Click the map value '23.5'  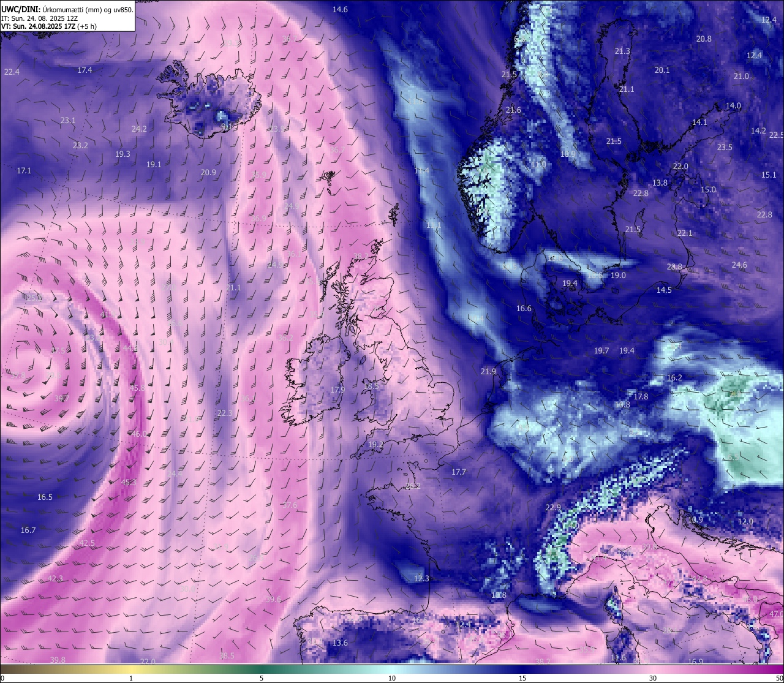point(725,148)
